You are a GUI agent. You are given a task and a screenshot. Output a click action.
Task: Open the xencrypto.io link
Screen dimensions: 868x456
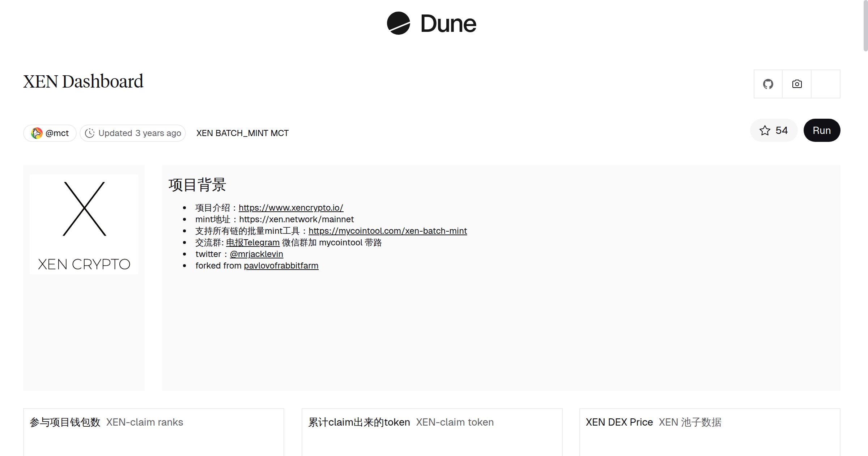tap(291, 208)
